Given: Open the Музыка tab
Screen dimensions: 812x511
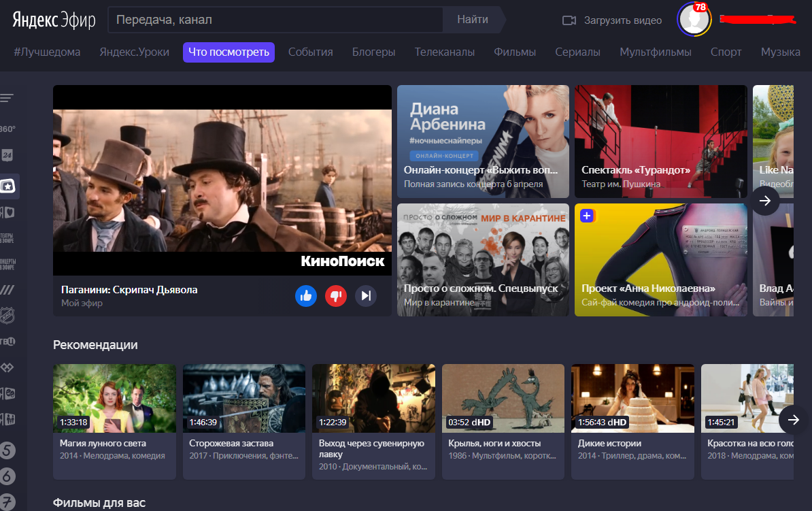Looking at the screenshot, I should (x=781, y=52).
